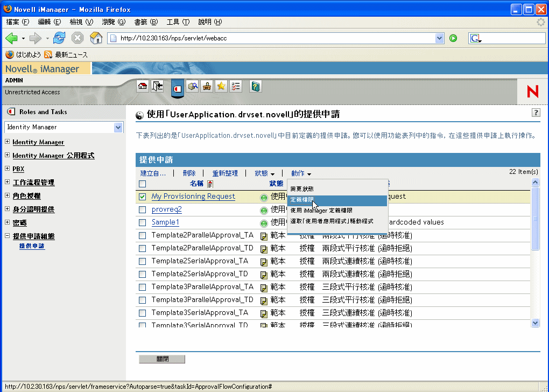Open the 狀態 dropdown menu
This screenshot has width=549, height=392.
[264, 173]
